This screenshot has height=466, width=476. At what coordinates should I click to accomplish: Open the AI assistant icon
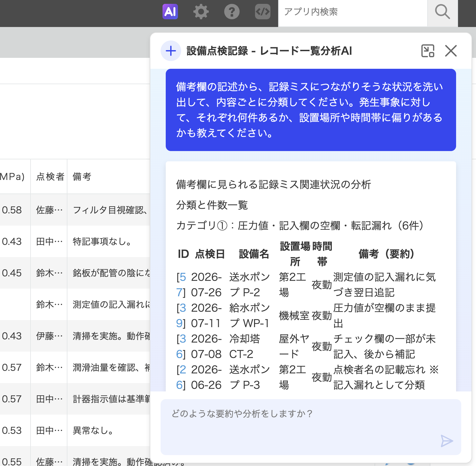pyautogui.click(x=170, y=12)
